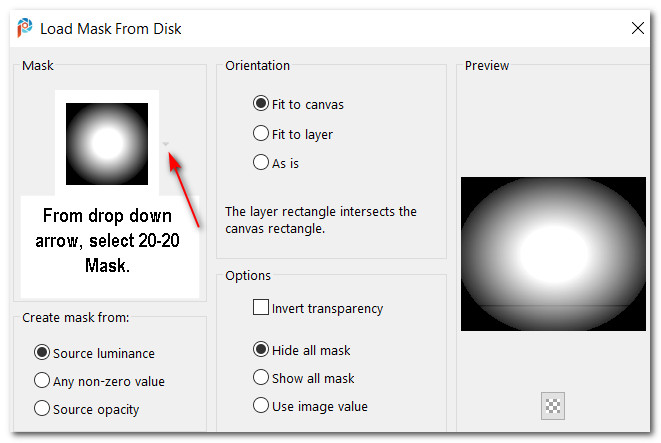The width and height of the screenshot is (661, 443).
Task: Choose Show all mask option
Action: (261, 378)
